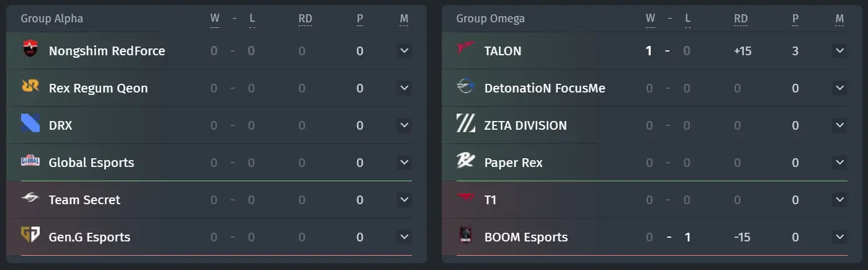Click the Gen.G Esports gold logo
Viewport: 868px width, 270px height.
(x=30, y=236)
